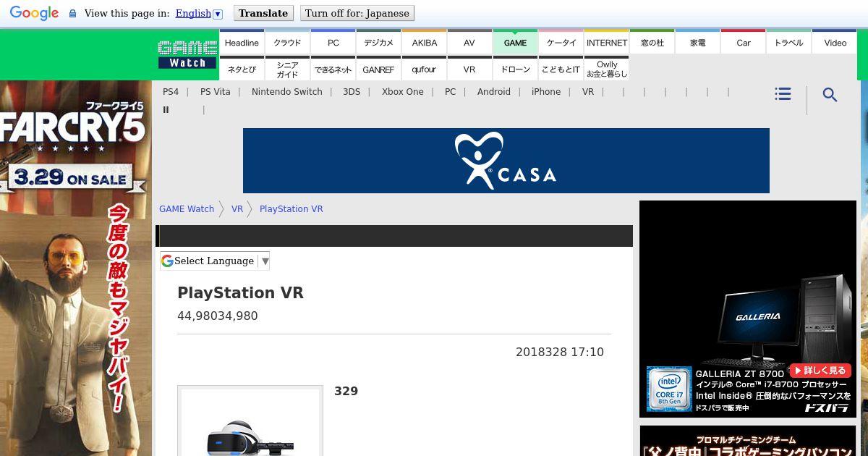Open the 家電 tab
Image resolution: width=868 pixels, height=456 pixels.
pyautogui.click(x=697, y=43)
